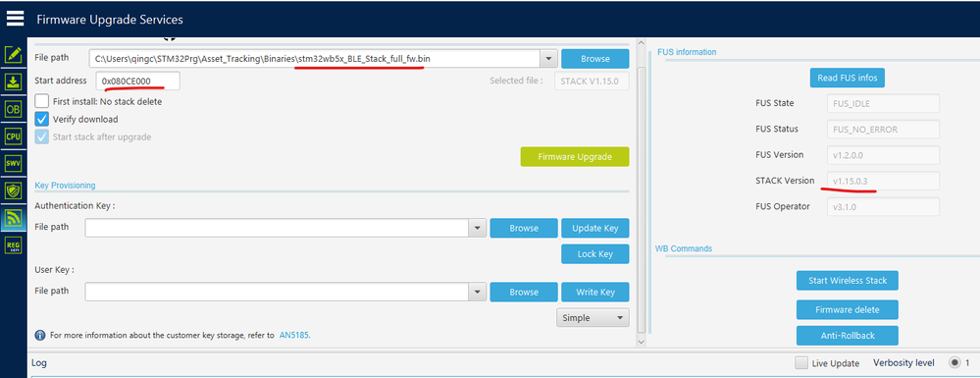Click the Read FUS infos button
Screen dimensions: 980x378
847,79
